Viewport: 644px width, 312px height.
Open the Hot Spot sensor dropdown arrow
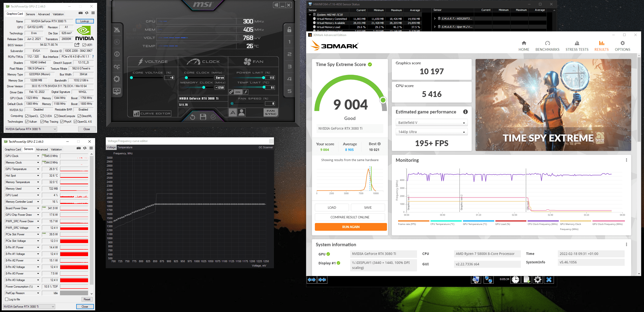(38, 176)
